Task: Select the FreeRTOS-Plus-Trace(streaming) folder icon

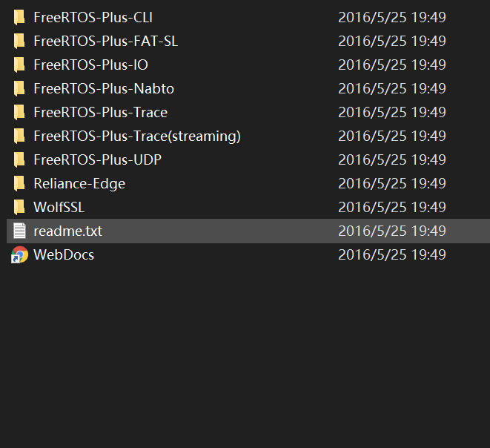Action: pos(19,136)
